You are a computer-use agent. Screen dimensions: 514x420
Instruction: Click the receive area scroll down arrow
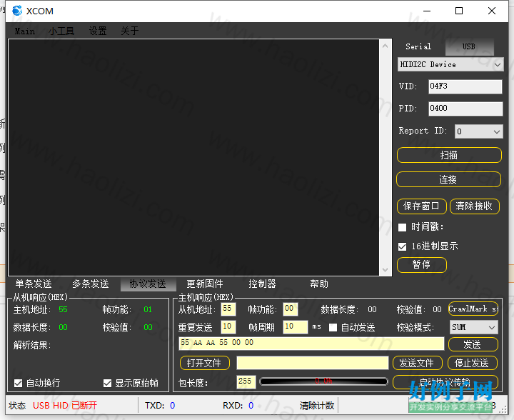(385, 270)
